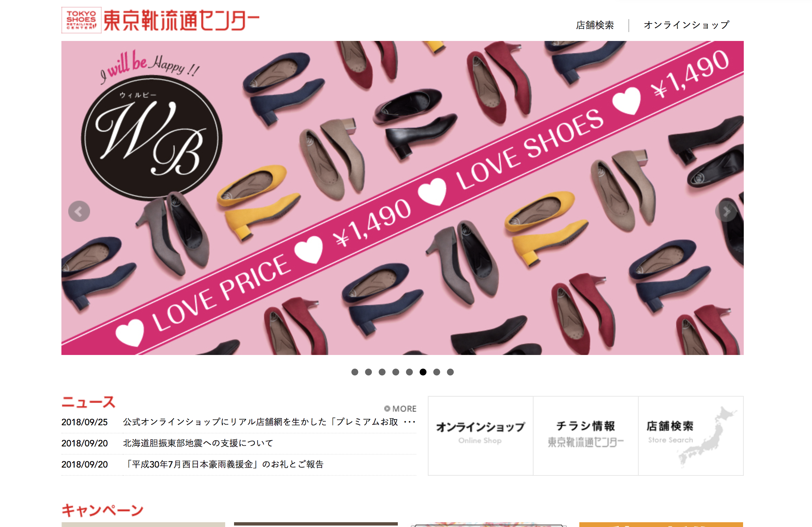Open オンラインショップ in the top navigation
This screenshot has height=527, width=812.
tap(686, 25)
